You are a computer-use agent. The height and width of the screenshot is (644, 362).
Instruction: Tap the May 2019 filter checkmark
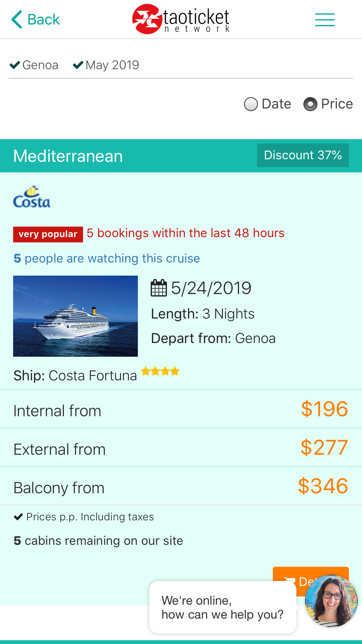78,65
